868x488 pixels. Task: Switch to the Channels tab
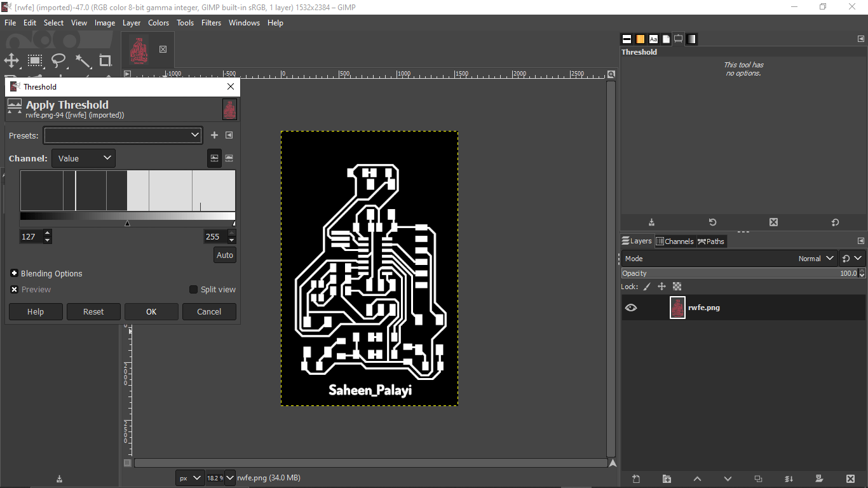point(675,241)
